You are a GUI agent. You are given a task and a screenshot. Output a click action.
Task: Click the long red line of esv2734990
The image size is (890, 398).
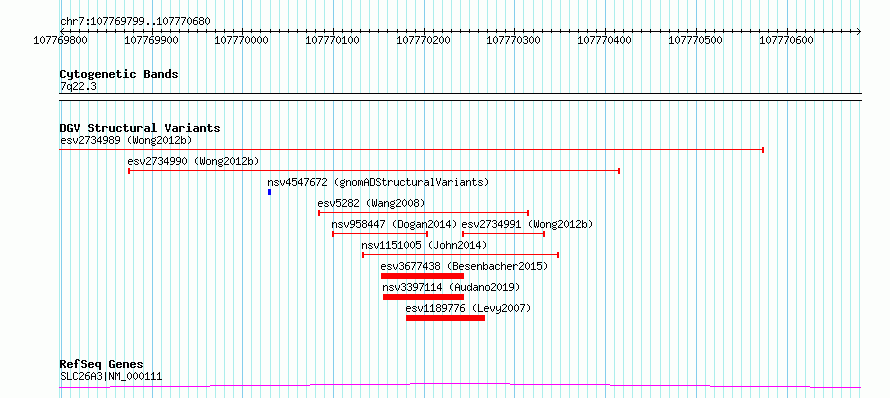point(374,171)
